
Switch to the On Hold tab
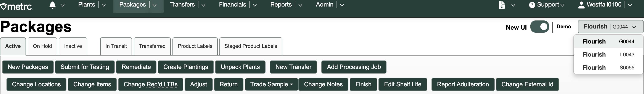[x=42, y=46]
